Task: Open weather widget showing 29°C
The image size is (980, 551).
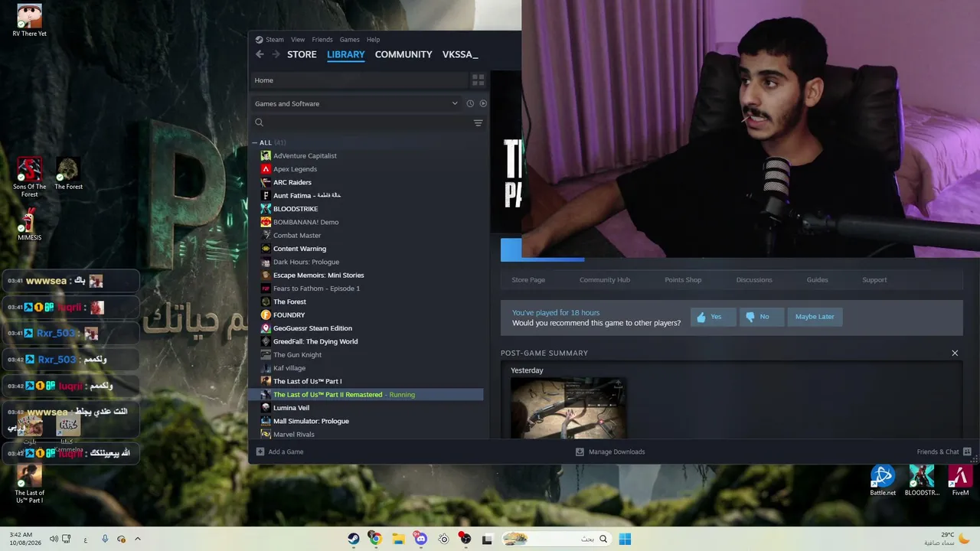Action: click(x=946, y=539)
